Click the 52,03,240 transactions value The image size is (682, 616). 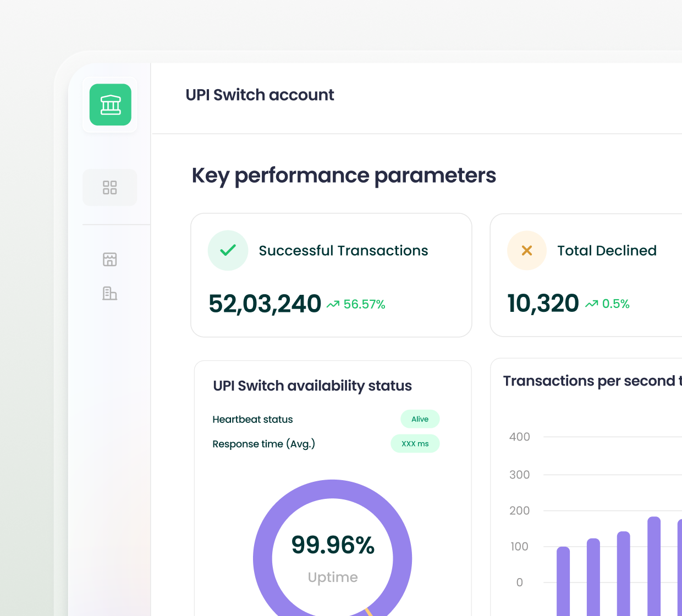coord(265,304)
